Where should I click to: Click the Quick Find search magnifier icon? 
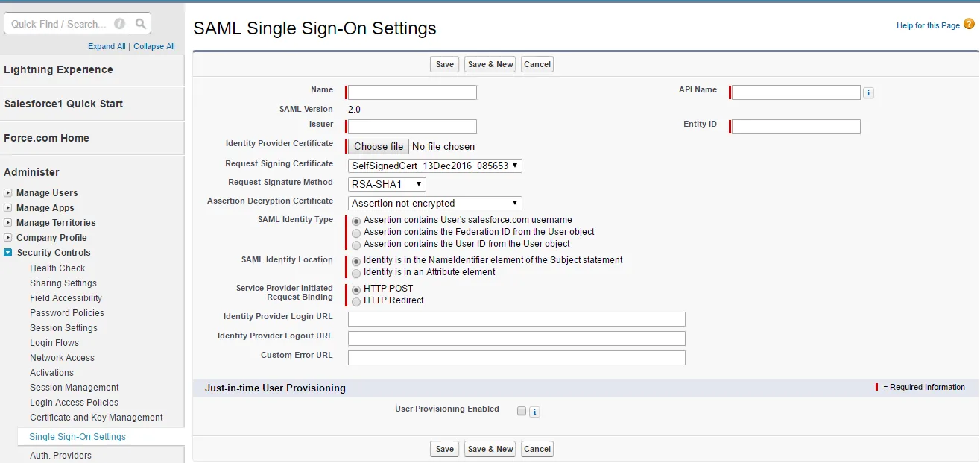pyautogui.click(x=141, y=24)
